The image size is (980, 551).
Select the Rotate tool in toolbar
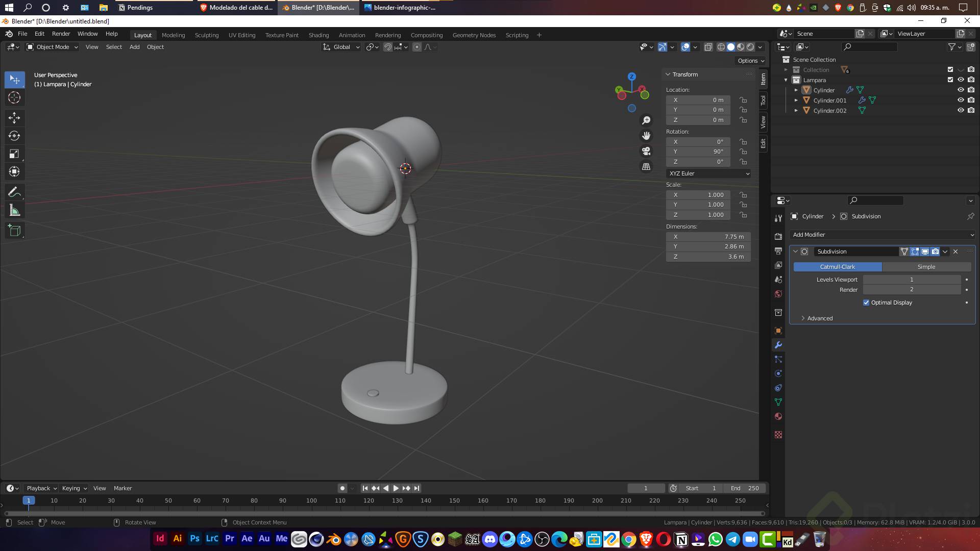pyautogui.click(x=14, y=136)
